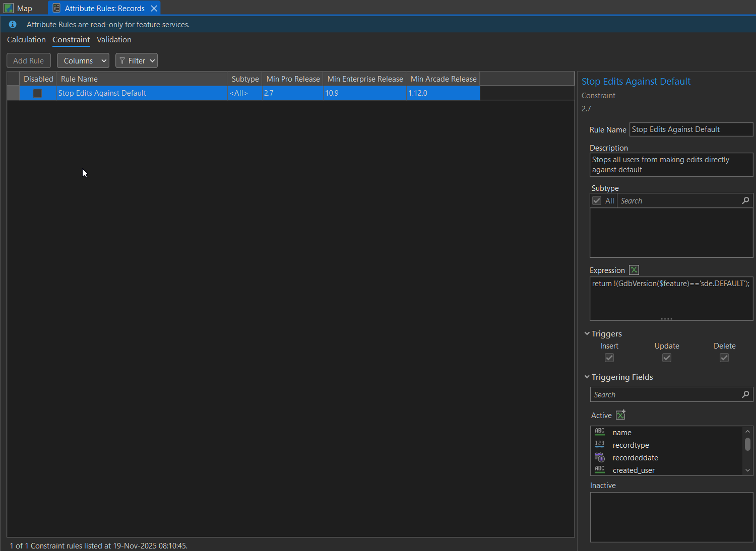Click the Active fields list scrollbar thumb
The width and height of the screenshot is (756, 551).
coord(747,444)
